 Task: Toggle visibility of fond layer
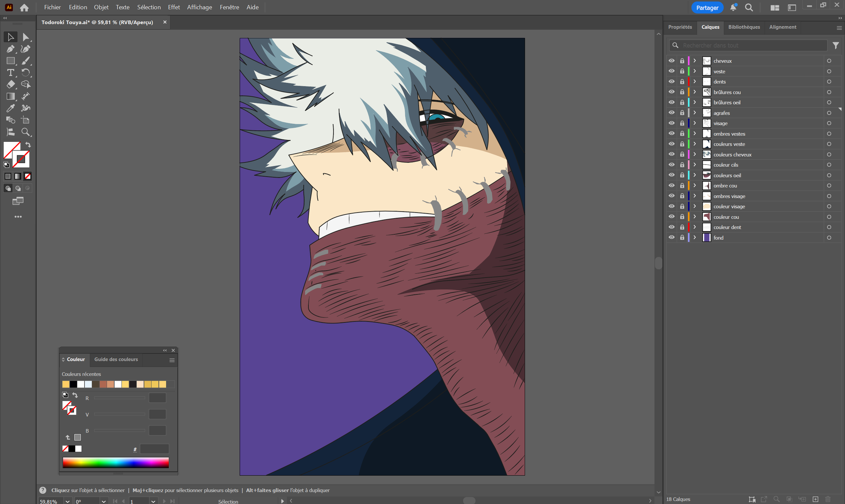671,238
